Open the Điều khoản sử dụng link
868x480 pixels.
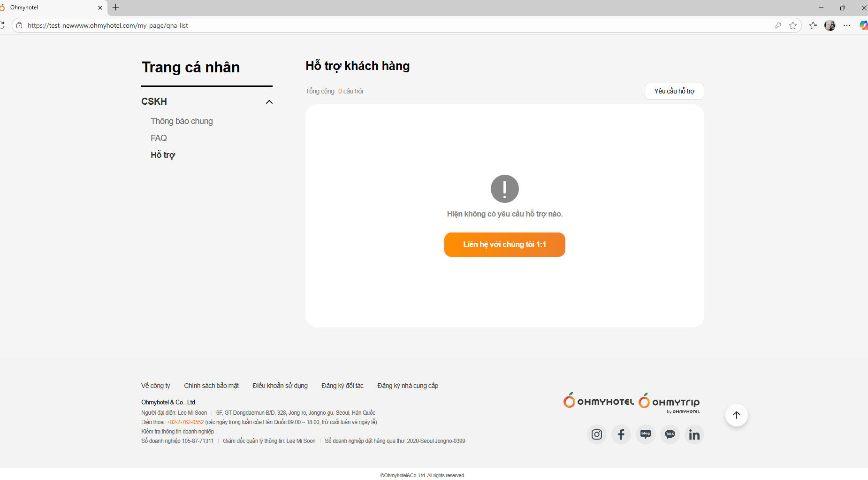tap(280, 386)
